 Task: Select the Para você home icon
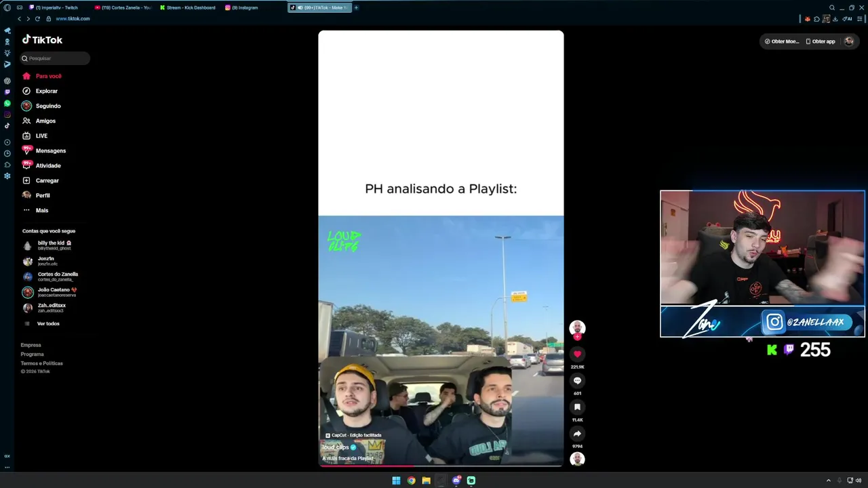click(x=26, y=76)
